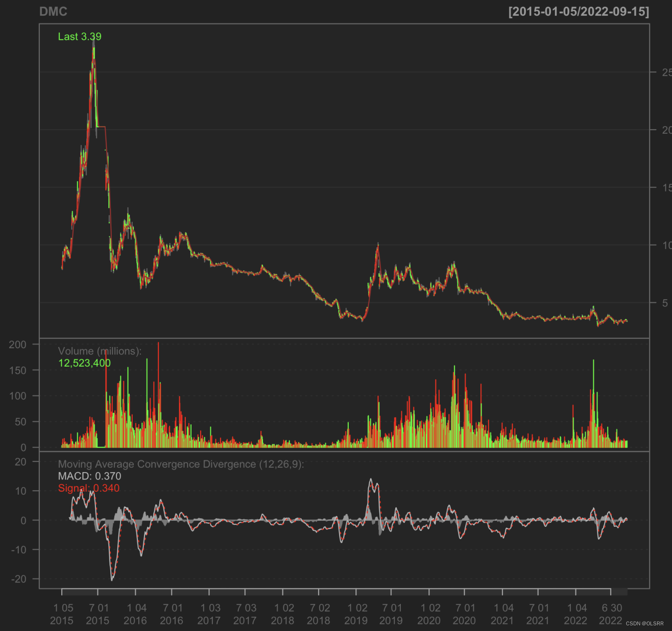Click the '7 02 2018' date axis label
This screenshot has height=631, width=672.
(x=319, y=614)
